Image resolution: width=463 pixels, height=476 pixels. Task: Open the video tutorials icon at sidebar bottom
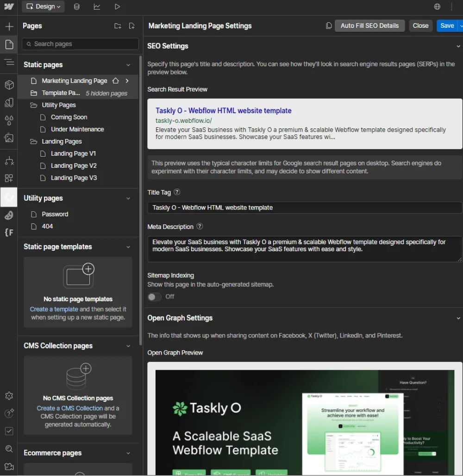[x=9, y=467]
